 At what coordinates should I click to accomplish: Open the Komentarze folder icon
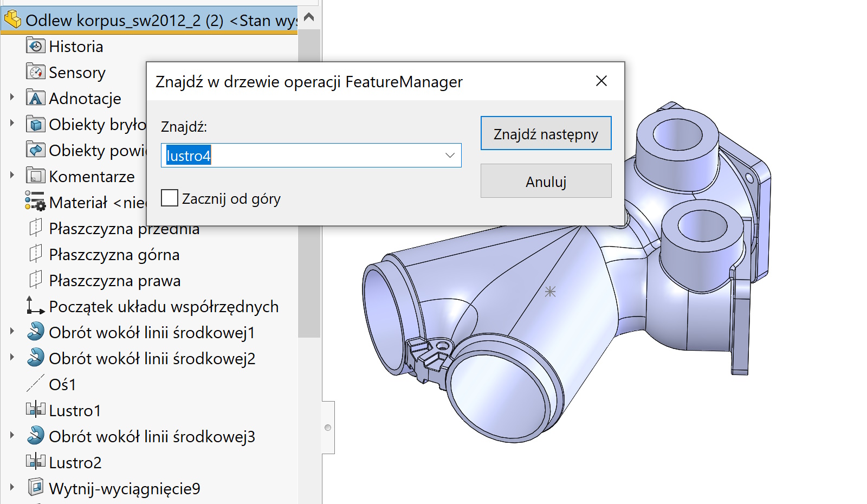(35, 176)
